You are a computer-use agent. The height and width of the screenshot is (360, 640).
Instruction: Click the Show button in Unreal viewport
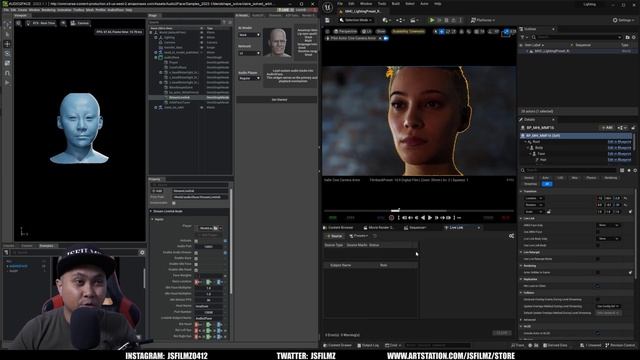click(x=380, y=31)
